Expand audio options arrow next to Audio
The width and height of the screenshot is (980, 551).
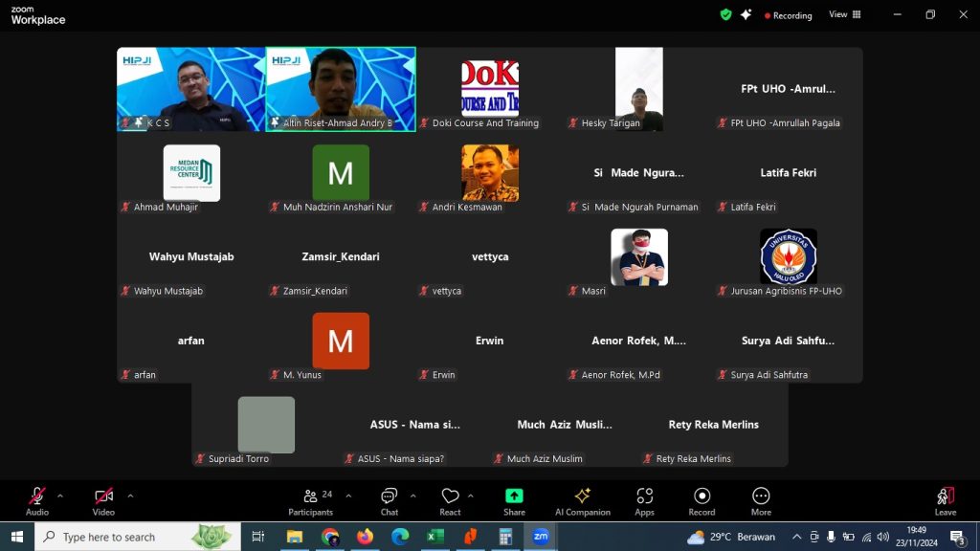tap(60, 496)
